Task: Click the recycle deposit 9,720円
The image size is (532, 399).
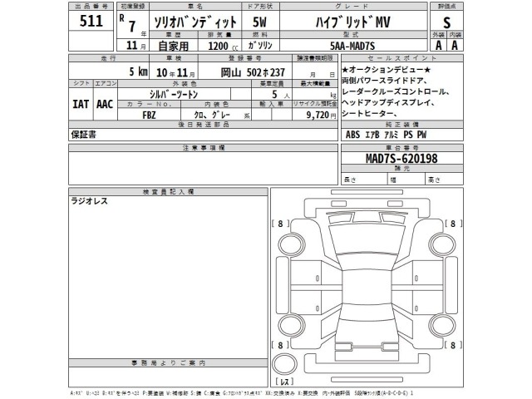Action: 322,115
